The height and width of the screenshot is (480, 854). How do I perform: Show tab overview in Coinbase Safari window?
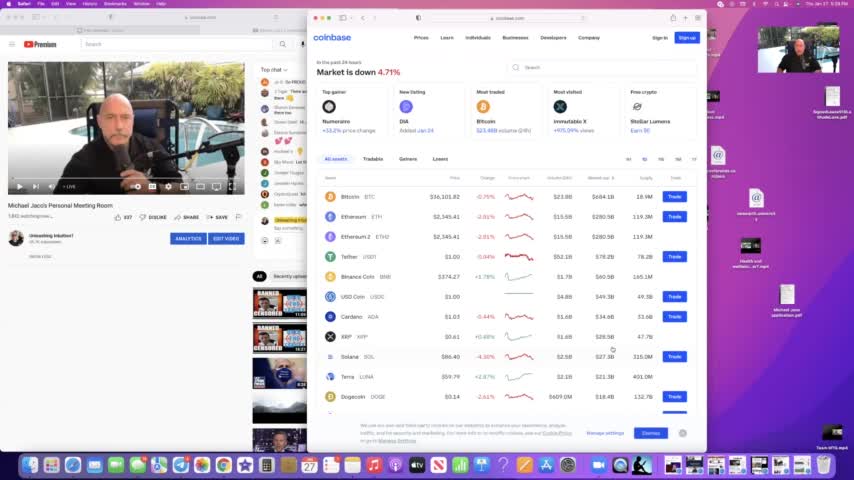[x=698, y=18]
